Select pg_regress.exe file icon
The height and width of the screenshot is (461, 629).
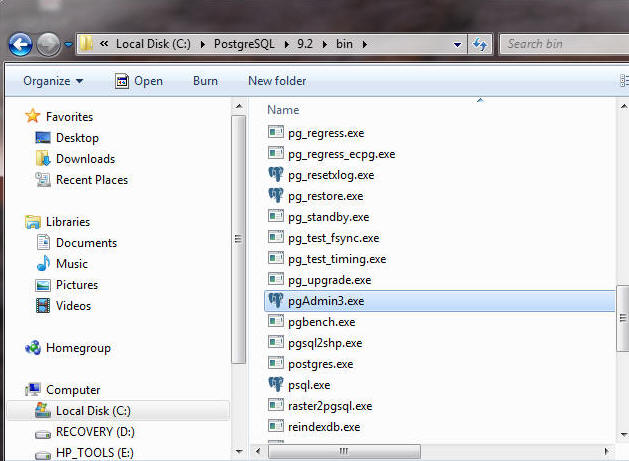click(x=276, y=132)
